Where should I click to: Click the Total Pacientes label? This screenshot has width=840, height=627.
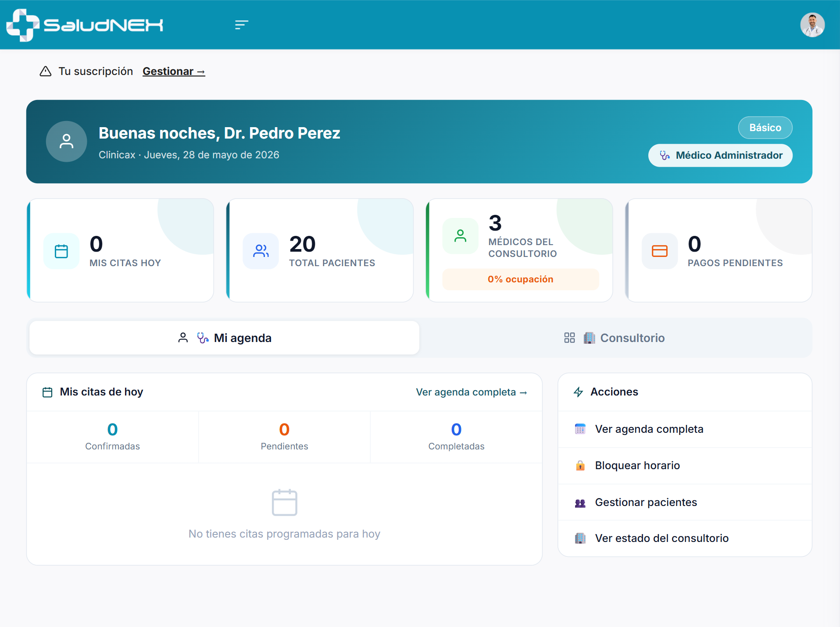point(332,263)
